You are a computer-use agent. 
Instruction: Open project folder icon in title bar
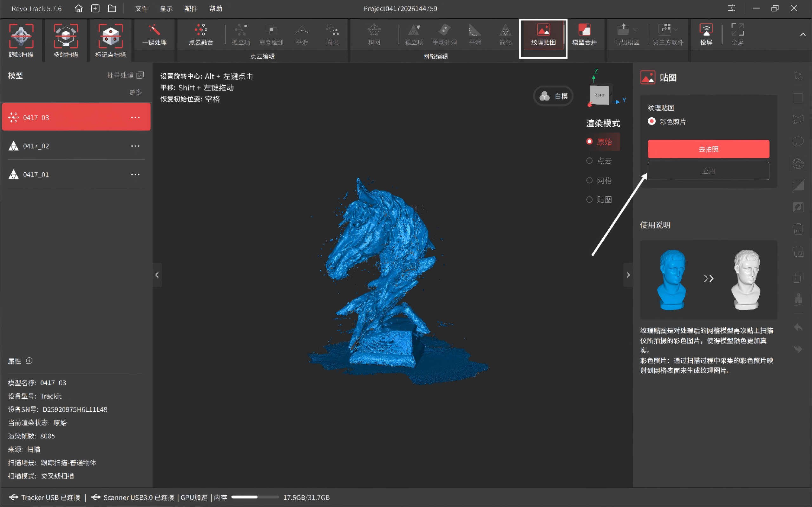(x=112, y=8)
